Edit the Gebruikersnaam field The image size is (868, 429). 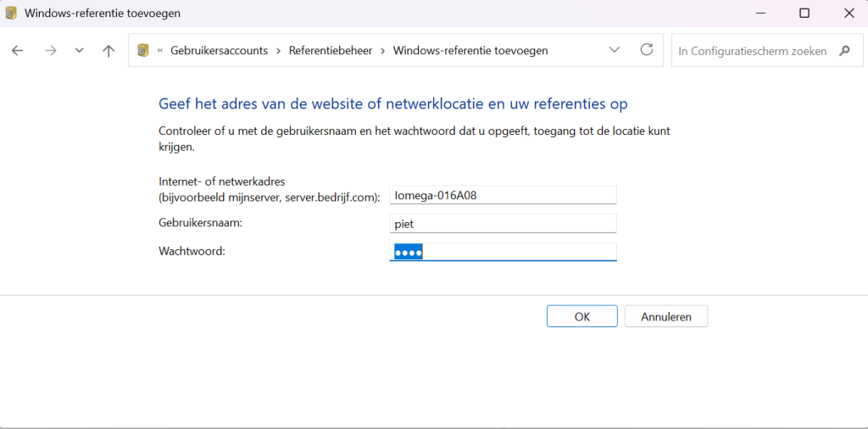coord(503,224)
